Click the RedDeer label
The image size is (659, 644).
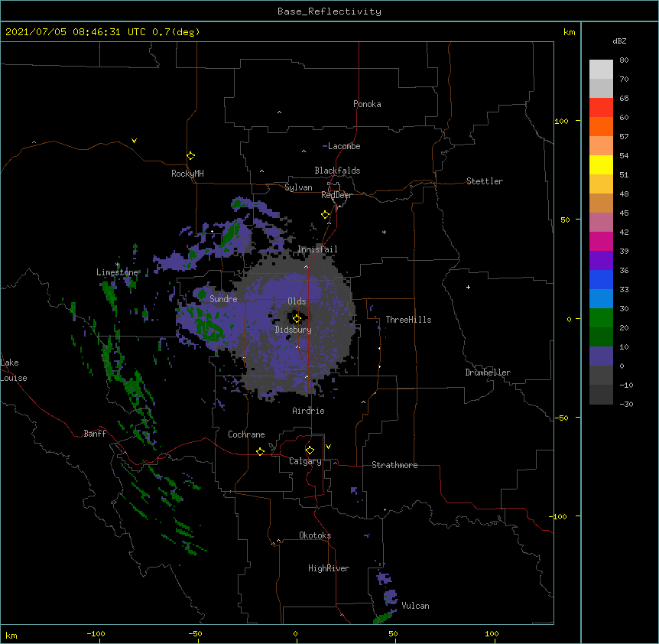(x=336, y=195)
